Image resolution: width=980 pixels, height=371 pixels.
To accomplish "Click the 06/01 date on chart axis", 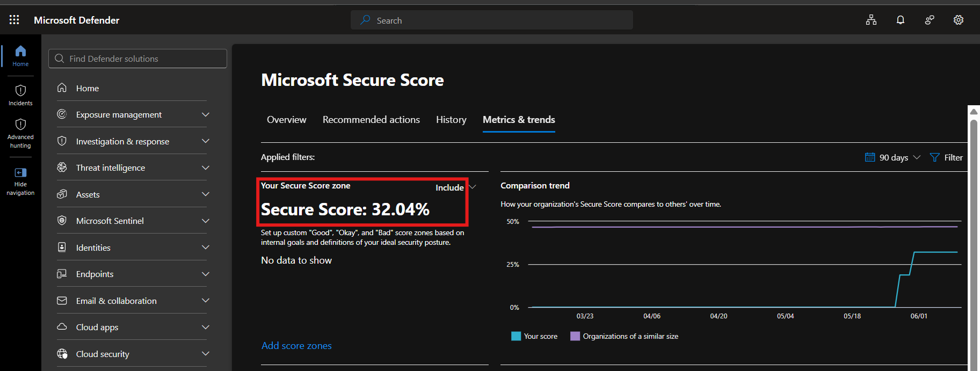I will click(x=919, y=316).
